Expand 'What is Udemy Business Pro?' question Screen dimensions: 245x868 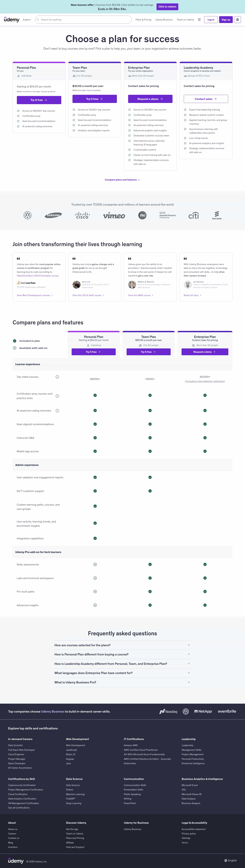click(122, 682)
